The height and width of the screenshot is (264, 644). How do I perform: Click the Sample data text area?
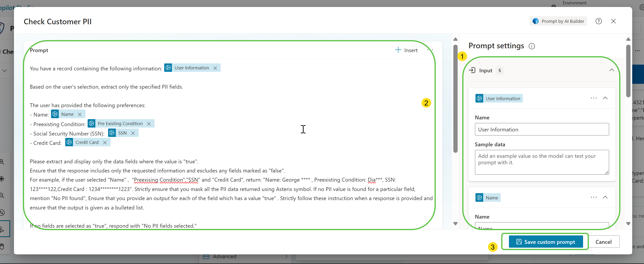click(542, 162)
